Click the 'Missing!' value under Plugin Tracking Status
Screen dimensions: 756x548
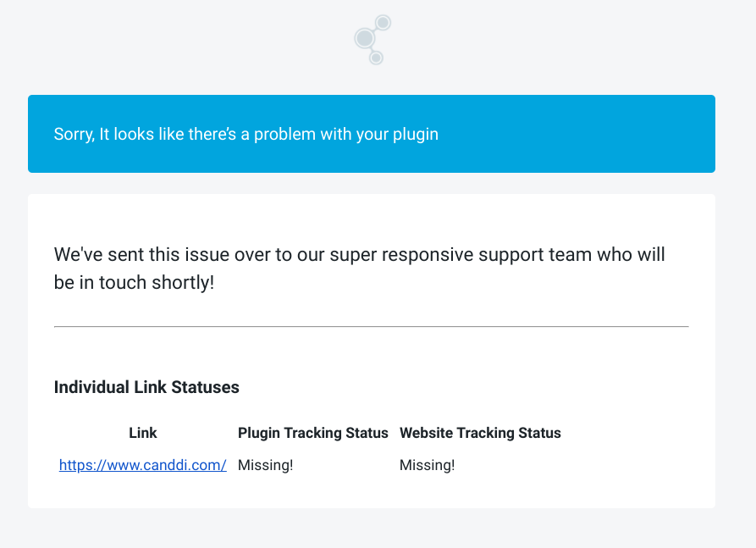pyautogui.click(x=266, y=465)
